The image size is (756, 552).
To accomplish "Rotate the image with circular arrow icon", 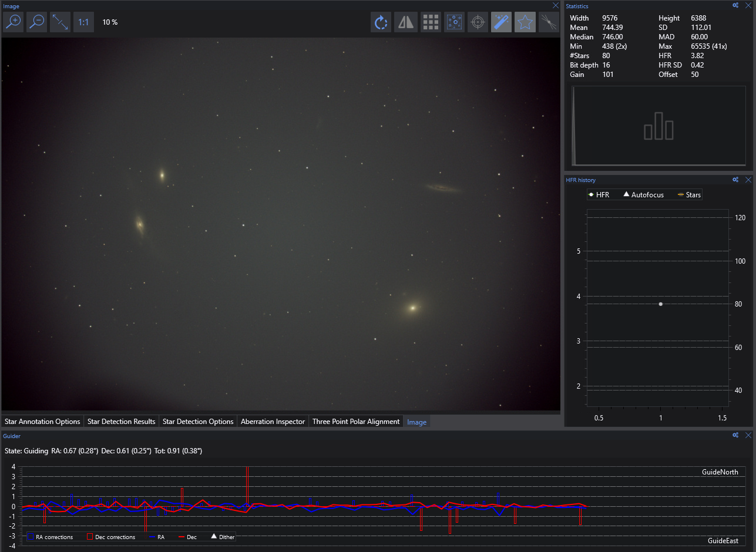I will tap(381, 22).
